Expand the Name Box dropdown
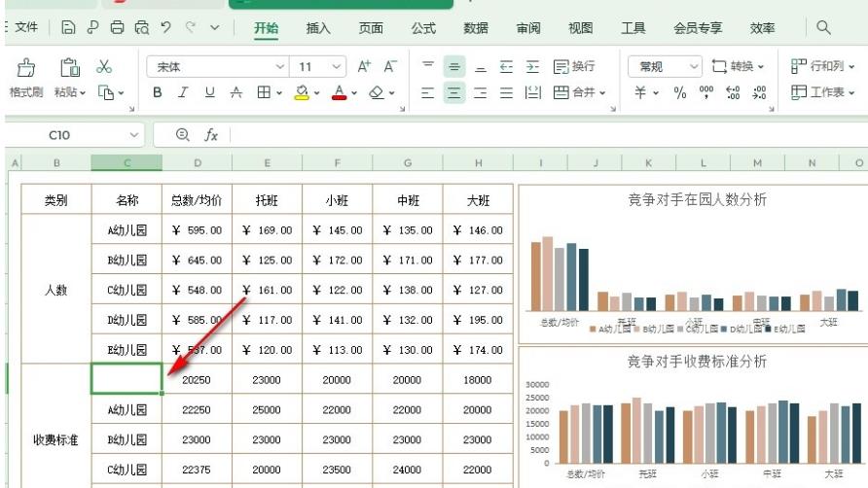The image size is (868, 488). click(134, 135)
